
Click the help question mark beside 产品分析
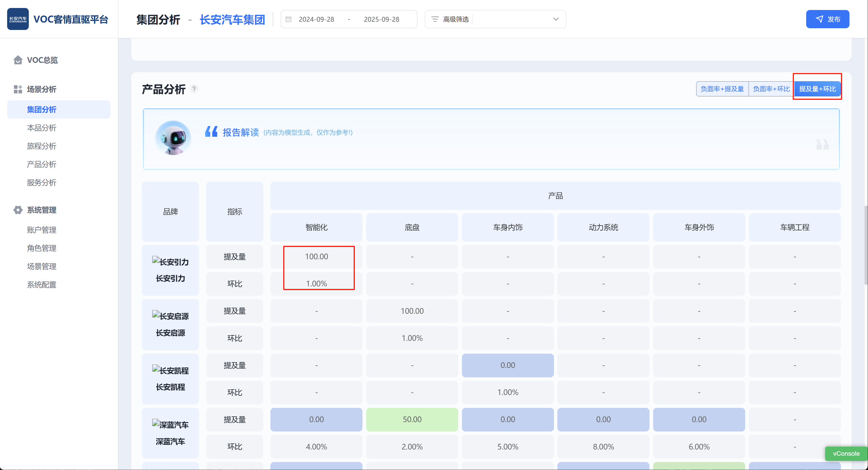(x=194, y=89)
